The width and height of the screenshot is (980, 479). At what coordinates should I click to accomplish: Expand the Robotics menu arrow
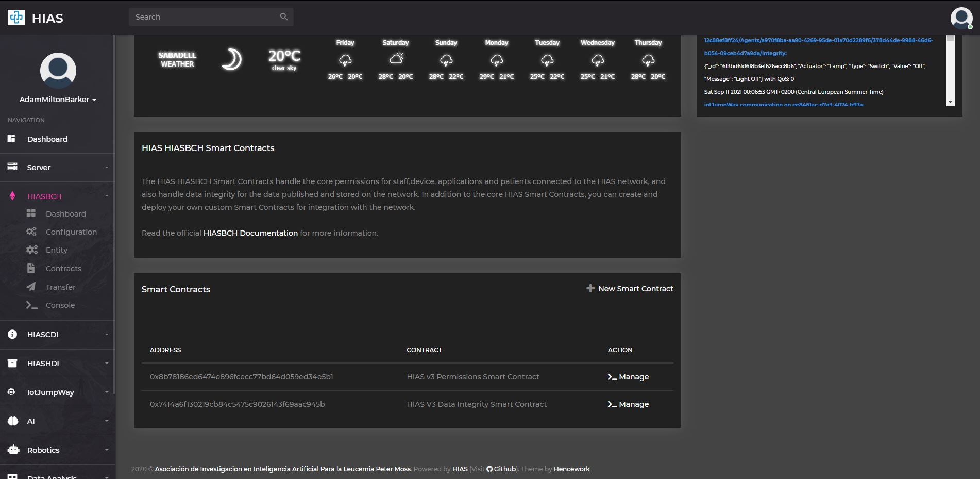pyautogui.click(x=107, y=450)
